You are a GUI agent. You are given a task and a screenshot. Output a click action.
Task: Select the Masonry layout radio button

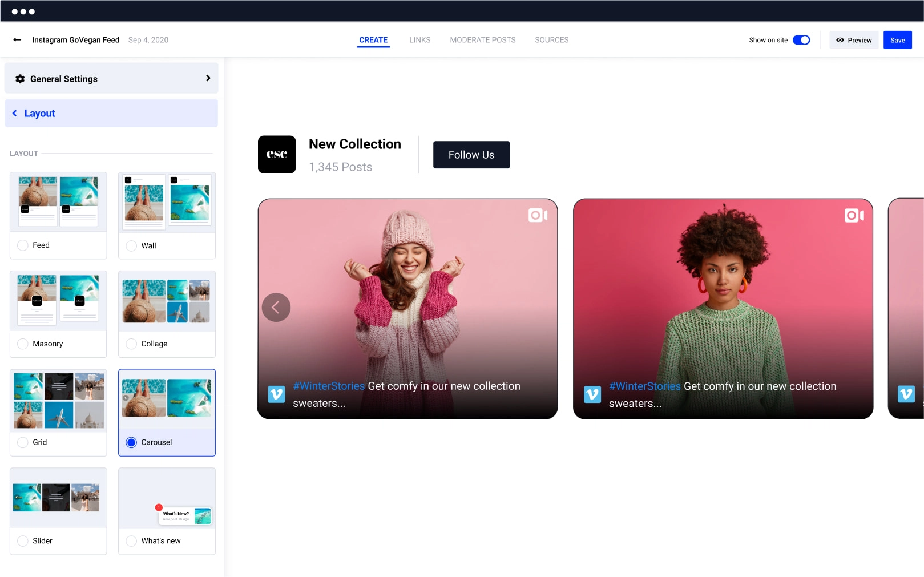pos(23,344)
